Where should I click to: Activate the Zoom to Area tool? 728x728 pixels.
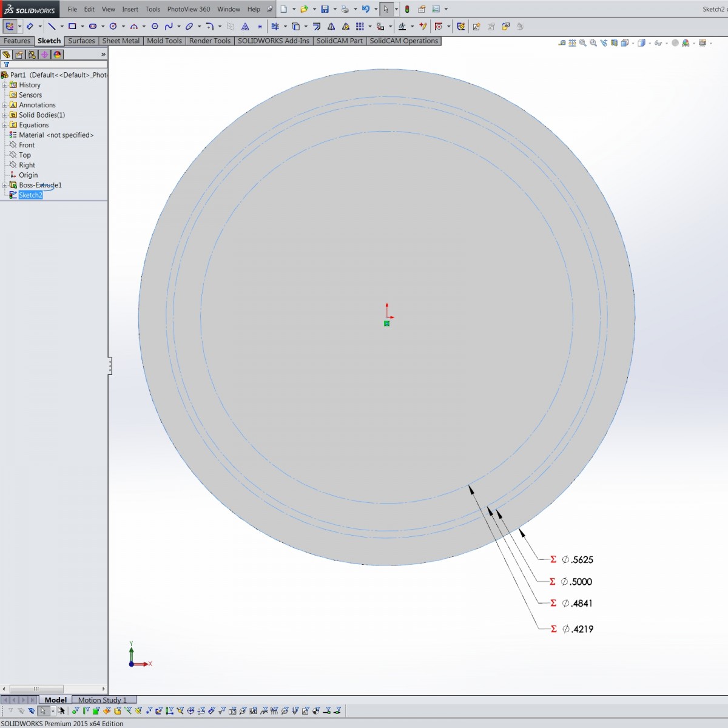(x=592, y=44)
